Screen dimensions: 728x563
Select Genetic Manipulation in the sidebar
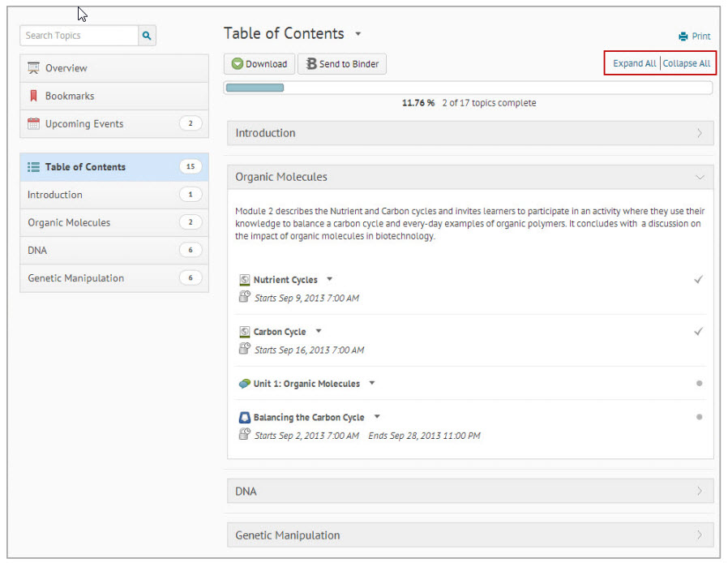76,278
